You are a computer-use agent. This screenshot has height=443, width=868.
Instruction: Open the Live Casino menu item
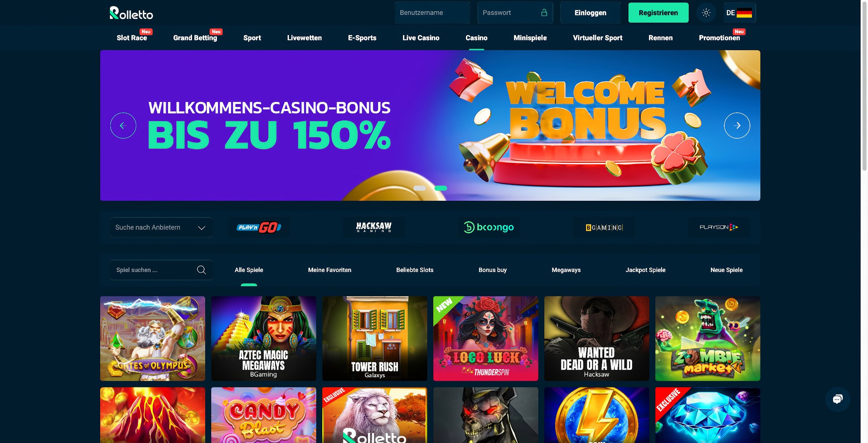[421, 38]
